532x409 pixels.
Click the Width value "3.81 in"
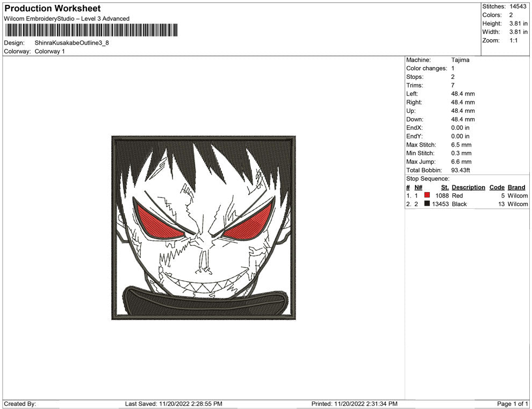pos(518,32)
